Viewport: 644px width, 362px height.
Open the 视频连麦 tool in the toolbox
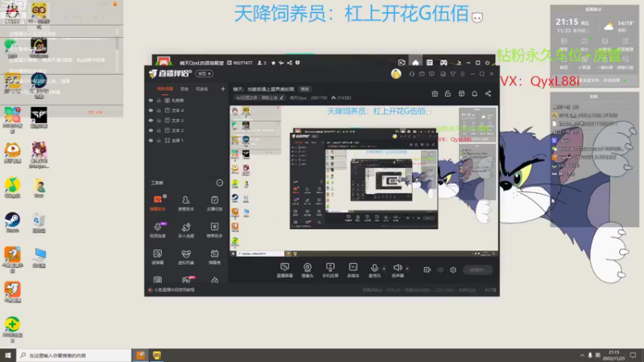pos(158,230)
